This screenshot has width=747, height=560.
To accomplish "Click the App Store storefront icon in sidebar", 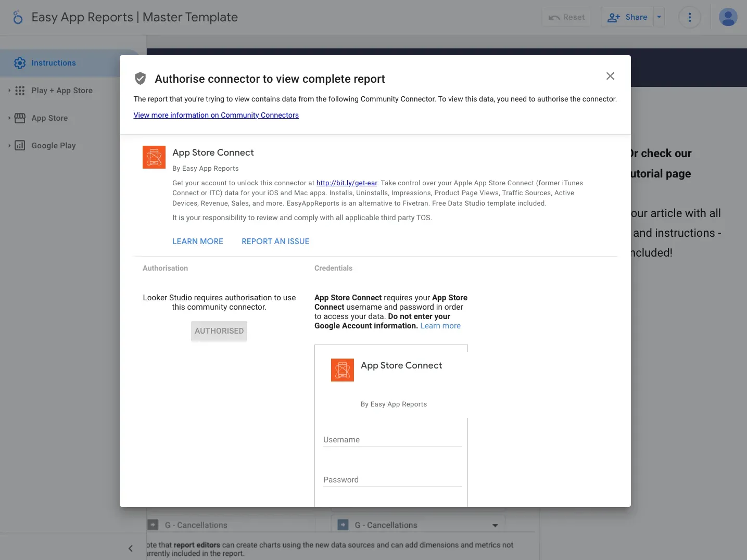I will 20,118.
